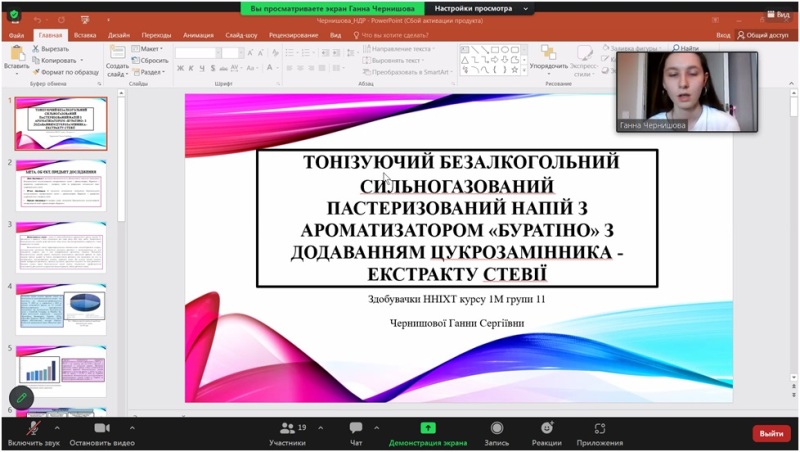Screen dimensions: 800x452
Task: Select slide 3 thumbnail
Action: click(x=61, y=247)
